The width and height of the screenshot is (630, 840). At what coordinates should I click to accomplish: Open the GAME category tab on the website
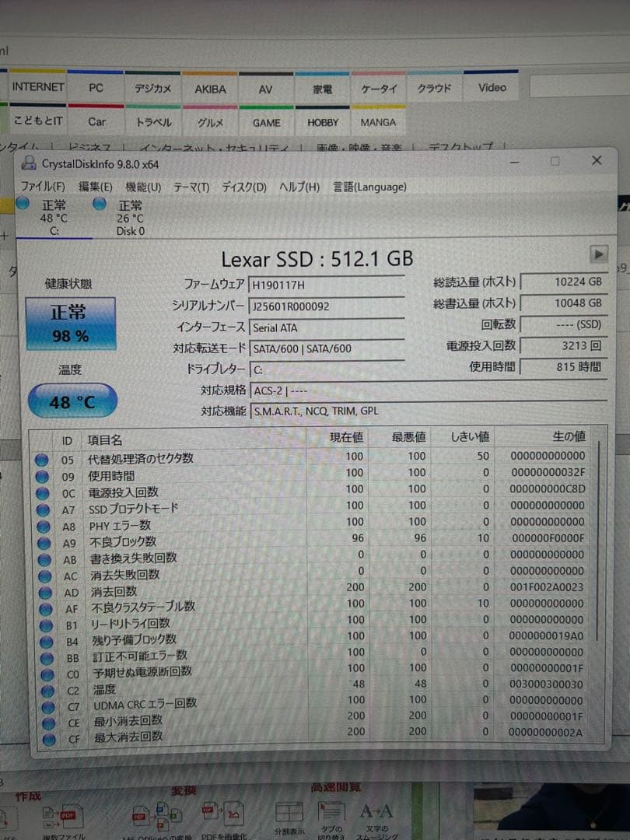266,122
